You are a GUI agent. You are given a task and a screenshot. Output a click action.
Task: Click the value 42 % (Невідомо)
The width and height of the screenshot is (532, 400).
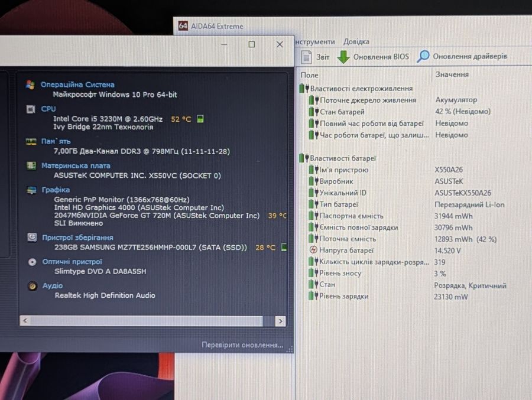pos(463,111)
